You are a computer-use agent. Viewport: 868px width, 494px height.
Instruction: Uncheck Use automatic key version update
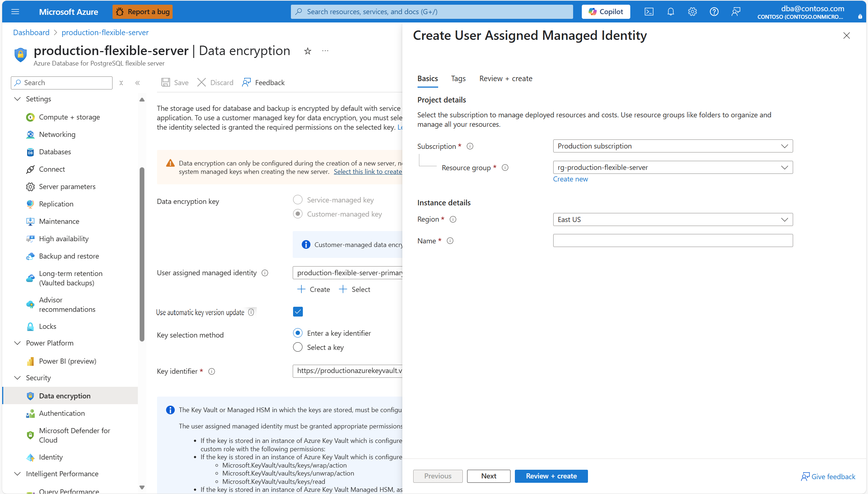[x=297, y=311]
